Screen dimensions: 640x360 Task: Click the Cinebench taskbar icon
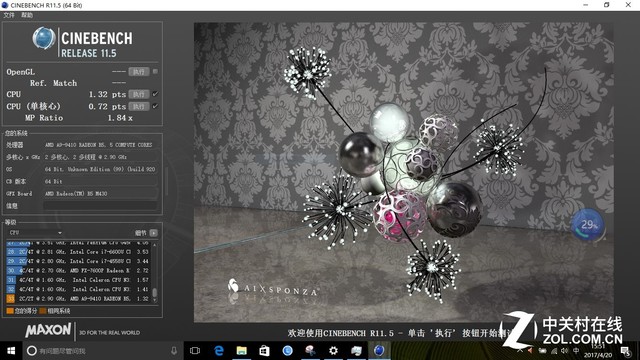click(379, 351)
